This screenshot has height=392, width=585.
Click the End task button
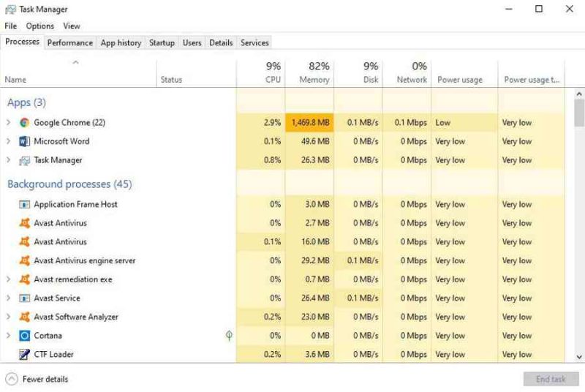coord(551,379)
